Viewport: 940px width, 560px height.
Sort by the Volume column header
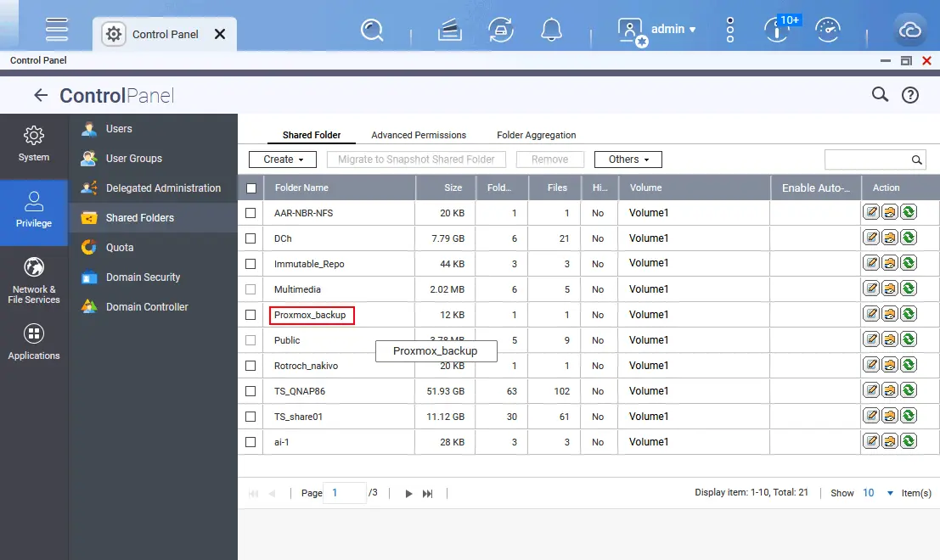(x=695, y=188)
